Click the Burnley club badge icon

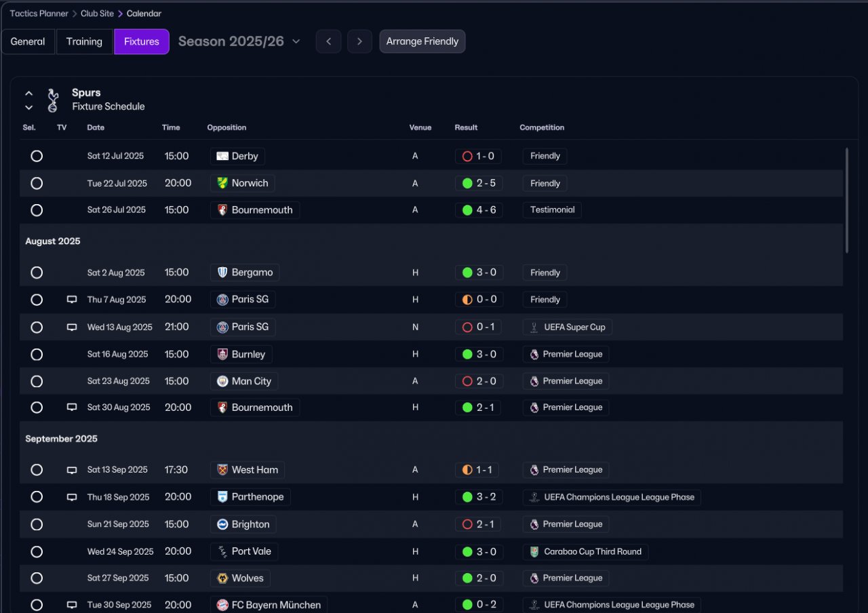[x=222, y=354]
